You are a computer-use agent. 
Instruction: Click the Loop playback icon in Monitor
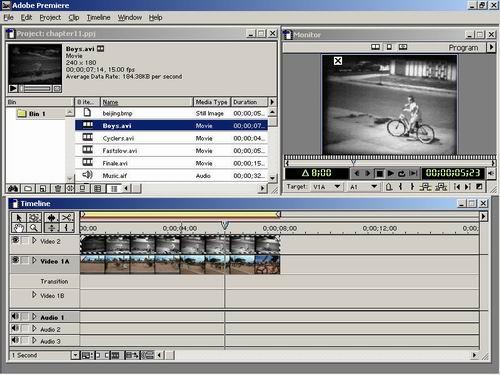[x=402, y=173]
